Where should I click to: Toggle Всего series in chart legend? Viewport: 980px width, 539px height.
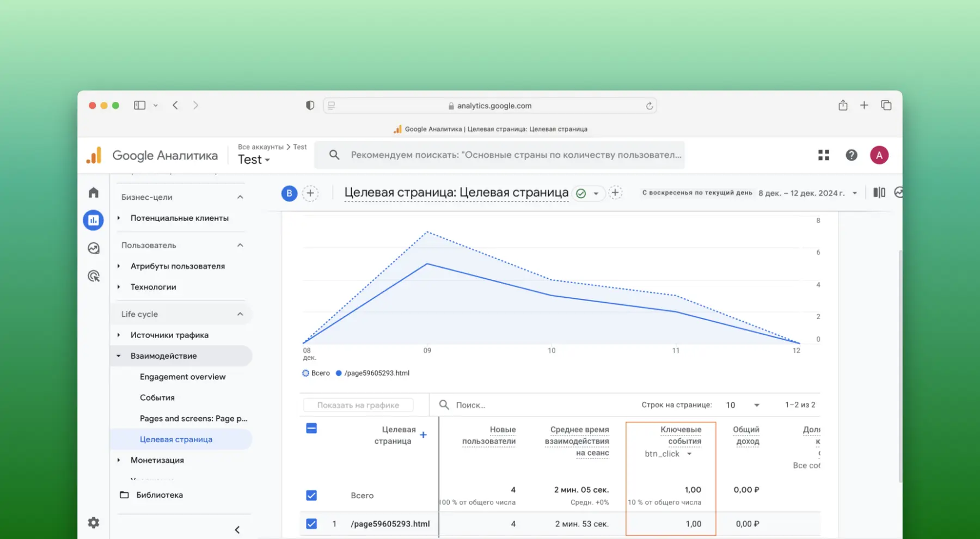coord(316,373)
